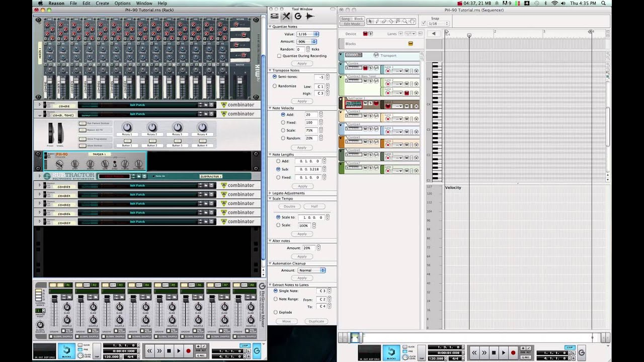Open the Quantize Value 1/16 dropdown
Screen dimensions: 644x362
306,34
